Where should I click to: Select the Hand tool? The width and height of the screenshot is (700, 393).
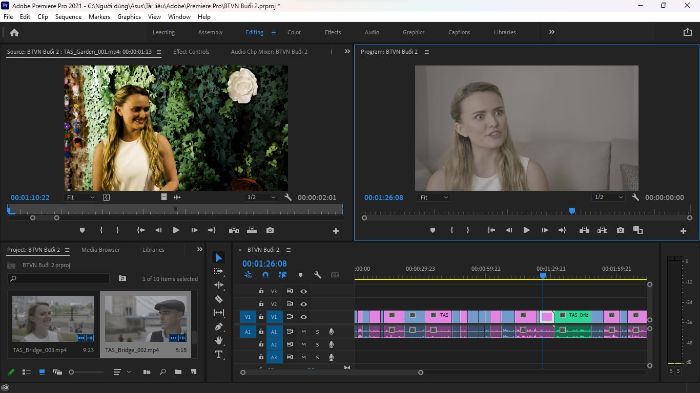point(219,340)
